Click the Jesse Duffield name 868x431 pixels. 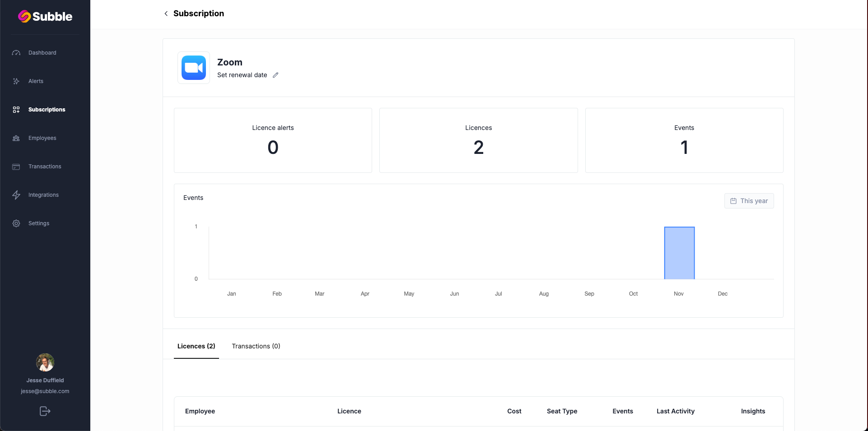pos(45,380)
